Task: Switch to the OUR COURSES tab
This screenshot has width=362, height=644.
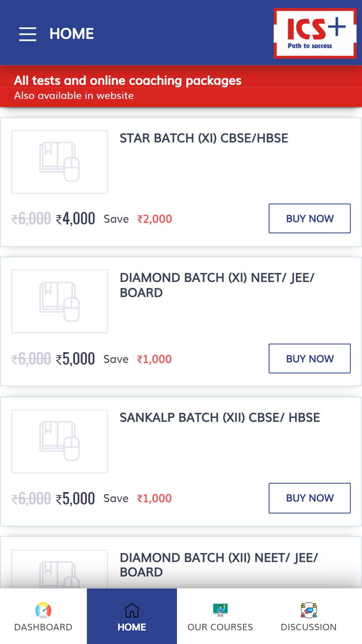Action: (220, 616)
